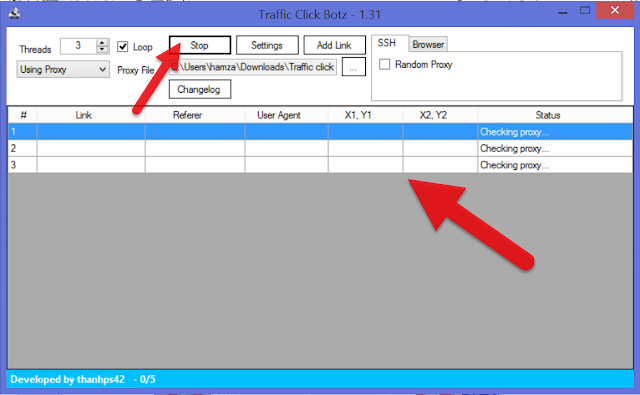Viewport: 640px width, 395px height.
Task: Switch to the SSH tab
Action: click(387, 43)
